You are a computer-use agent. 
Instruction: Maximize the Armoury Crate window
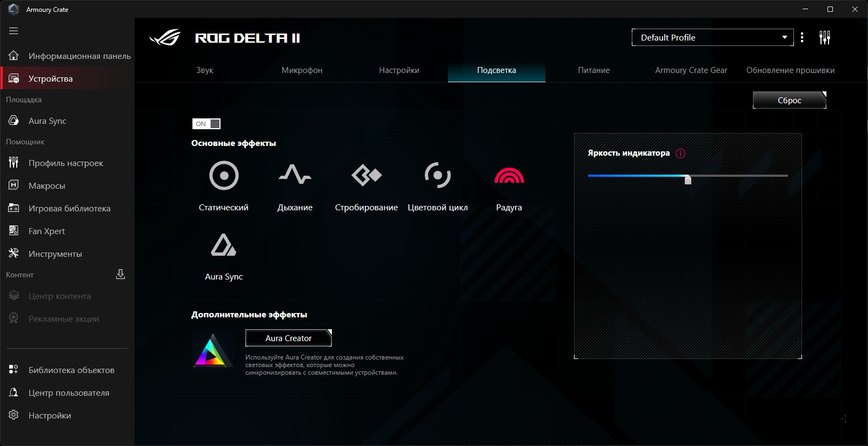pyautogui.click(x=830, y=9)
